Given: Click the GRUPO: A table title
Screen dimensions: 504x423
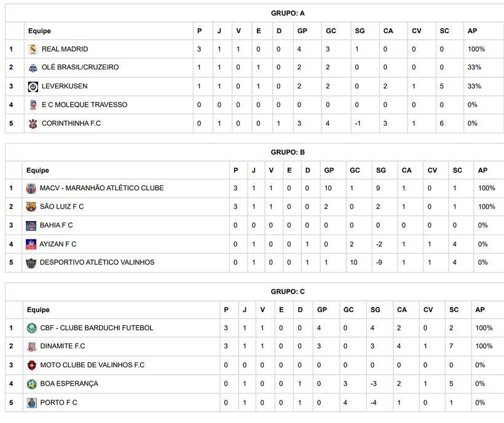Looking at the screenshot, I should click(x=288, y=13).
